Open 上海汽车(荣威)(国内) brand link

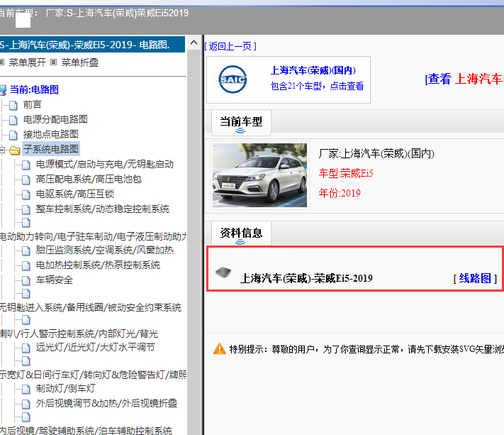click(313, 70)
